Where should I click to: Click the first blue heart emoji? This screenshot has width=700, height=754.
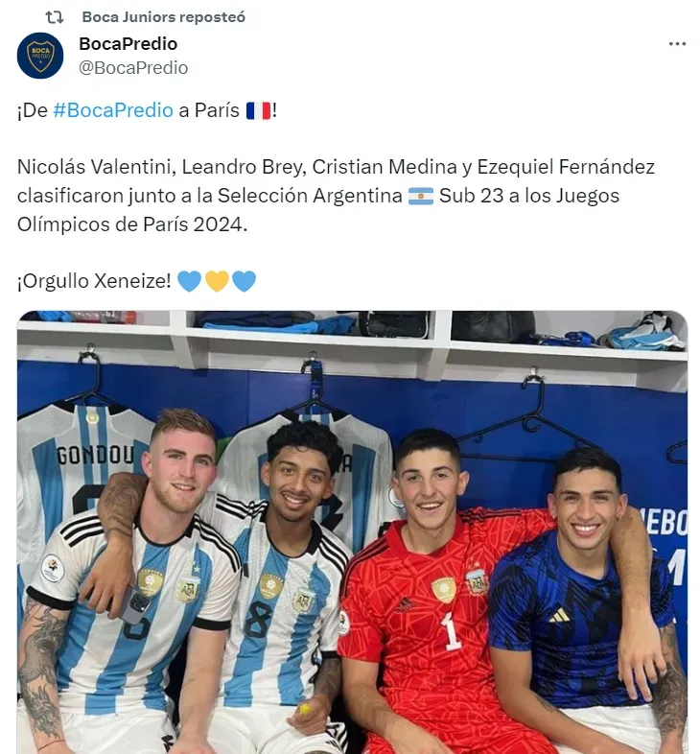pos(190,281)
